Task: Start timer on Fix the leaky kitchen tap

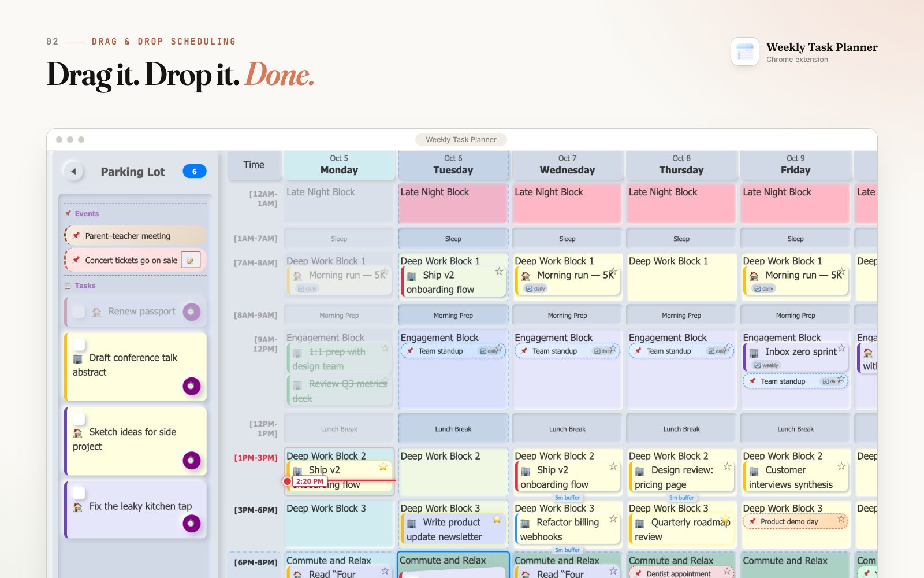Action: pyautogui.click(x=192, y=523)
